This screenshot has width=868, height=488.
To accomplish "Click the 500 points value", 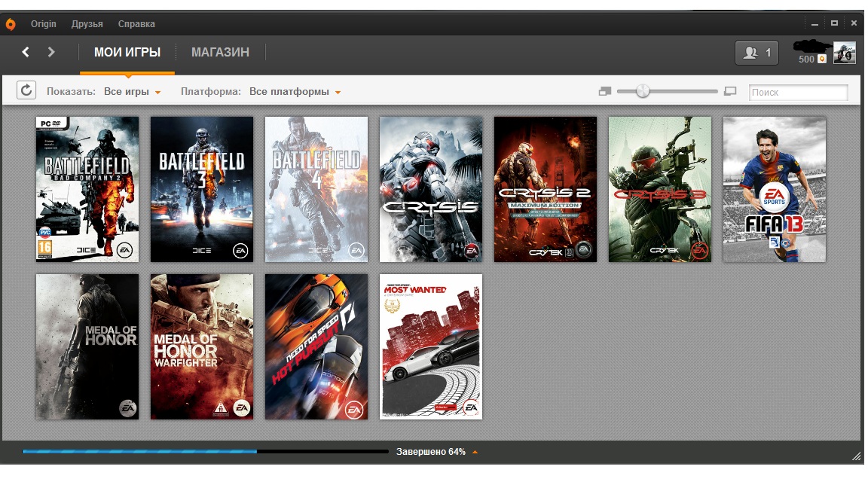I will point(806,59).
